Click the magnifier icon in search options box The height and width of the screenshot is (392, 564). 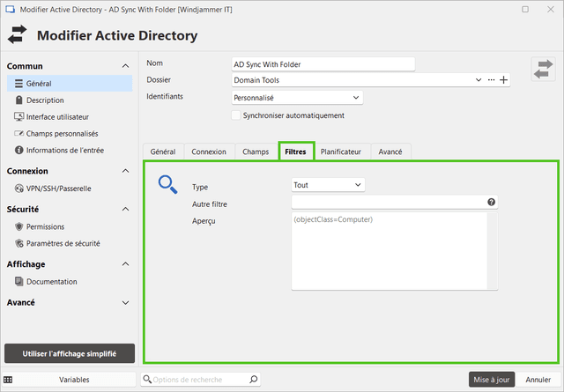pyautogui.click(x=253, y=379)
